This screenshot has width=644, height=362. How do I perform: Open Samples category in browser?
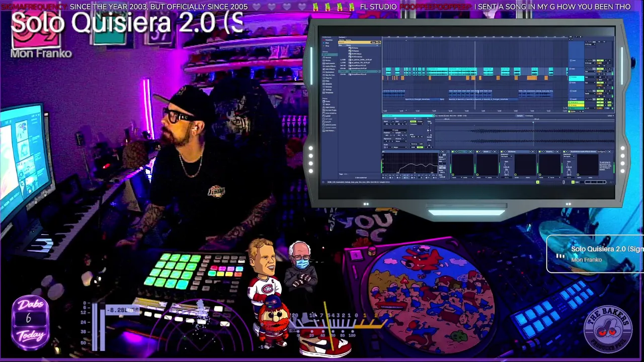click(x=328, y=84)
